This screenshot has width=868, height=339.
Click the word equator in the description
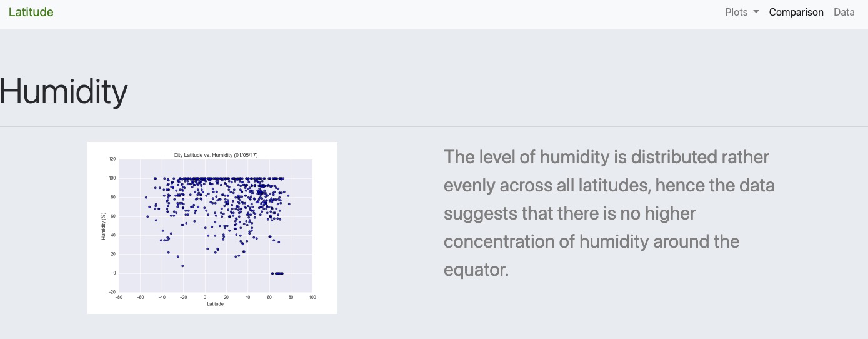pos(476,270)
